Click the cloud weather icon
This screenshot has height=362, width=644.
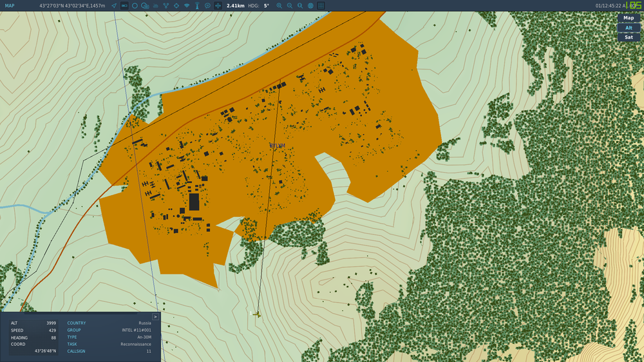pyautogui.click(x=145, y=5)
